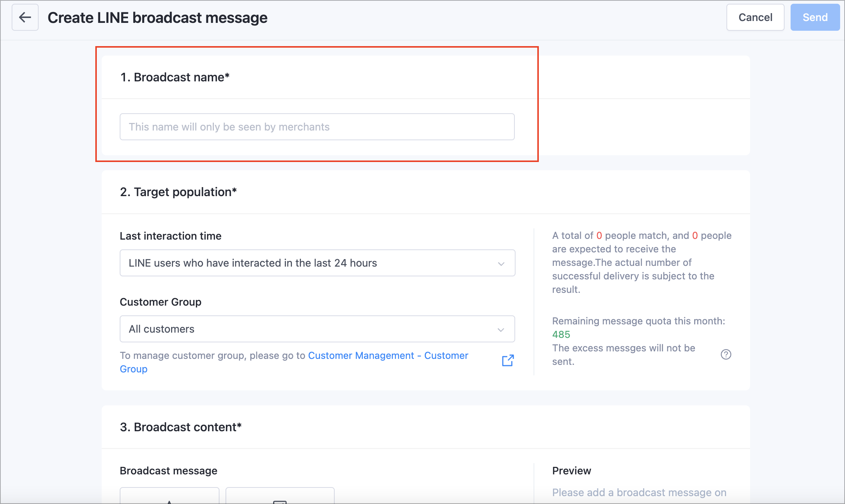Click the 'Broadcast message' field label

(x=168, y=471)
